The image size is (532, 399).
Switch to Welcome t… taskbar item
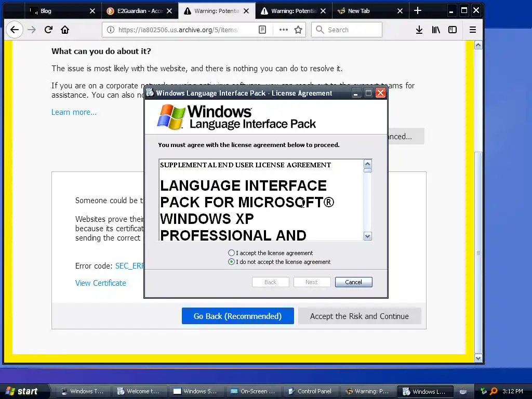tap(138, 391)
